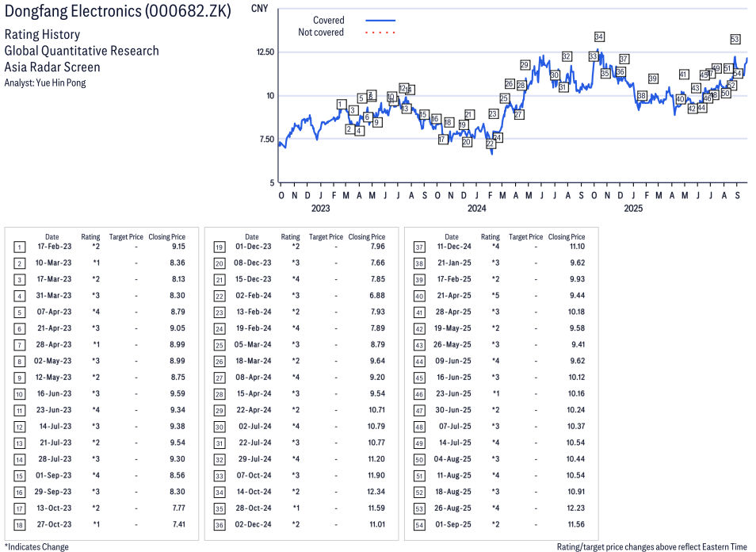
Task: Click table row number box 18
Action: [x=19, y=525]
